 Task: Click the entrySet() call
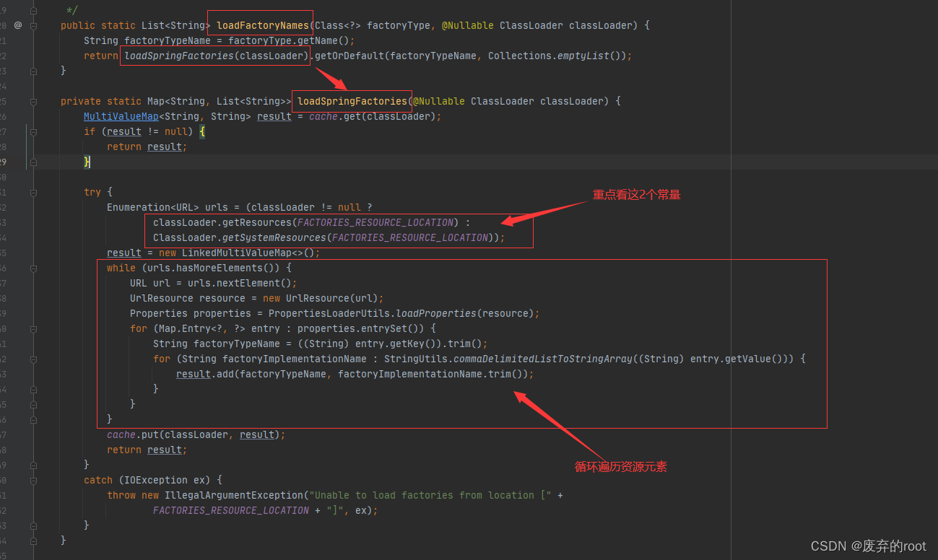(x=396, y=328)
